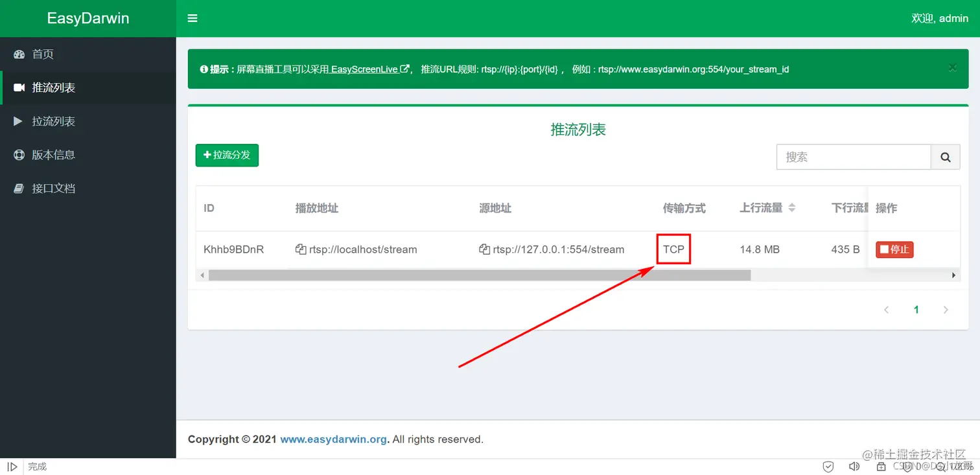
Task: Click the 操作 column header
Action: pos(886,208)
